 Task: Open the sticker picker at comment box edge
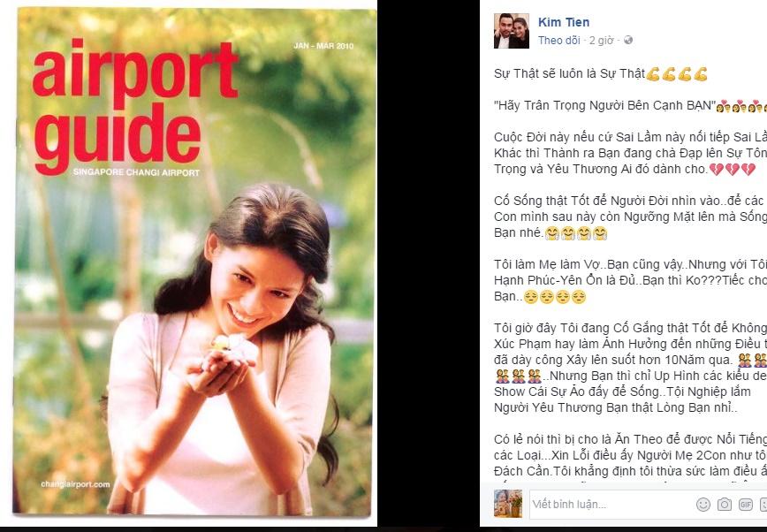pyautogui.click(x=763, y=505)
